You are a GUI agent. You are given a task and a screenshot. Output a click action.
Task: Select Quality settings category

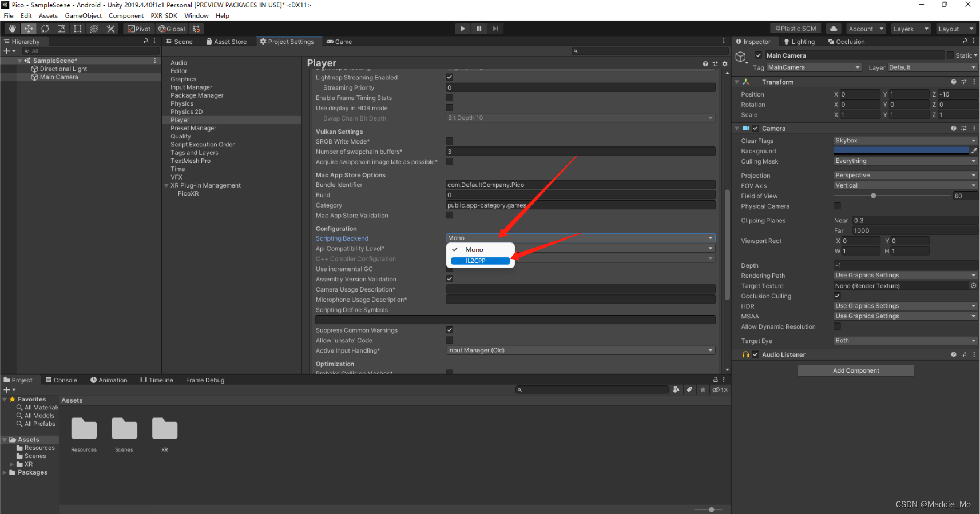click(181, 136)
